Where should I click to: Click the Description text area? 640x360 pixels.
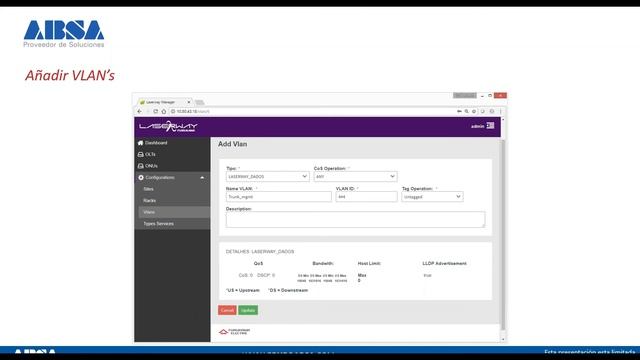[355, 220]
